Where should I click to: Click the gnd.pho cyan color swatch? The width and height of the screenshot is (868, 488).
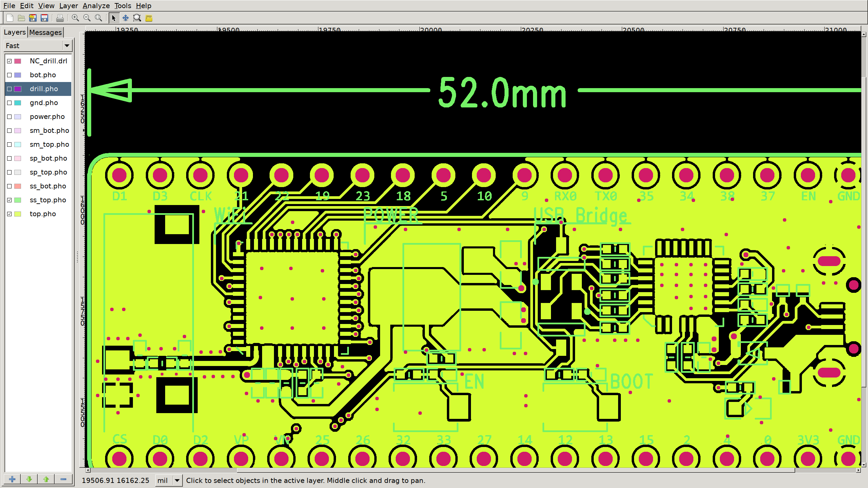point(18,103)
